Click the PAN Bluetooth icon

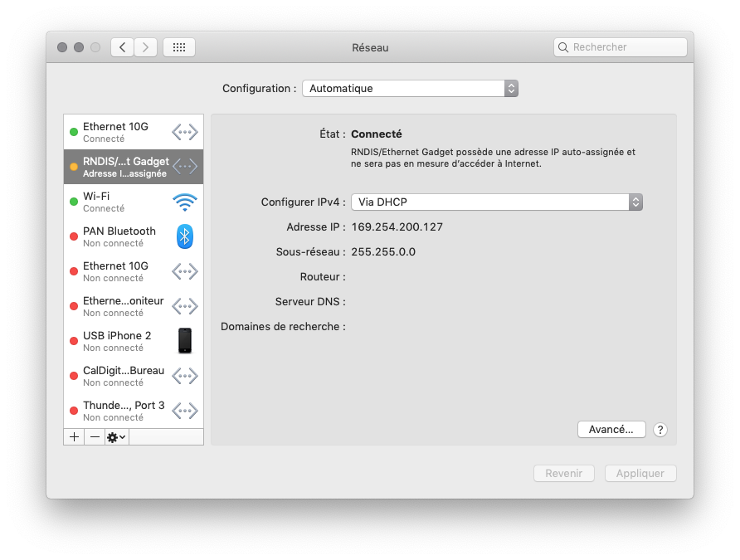tap(184, 236)
